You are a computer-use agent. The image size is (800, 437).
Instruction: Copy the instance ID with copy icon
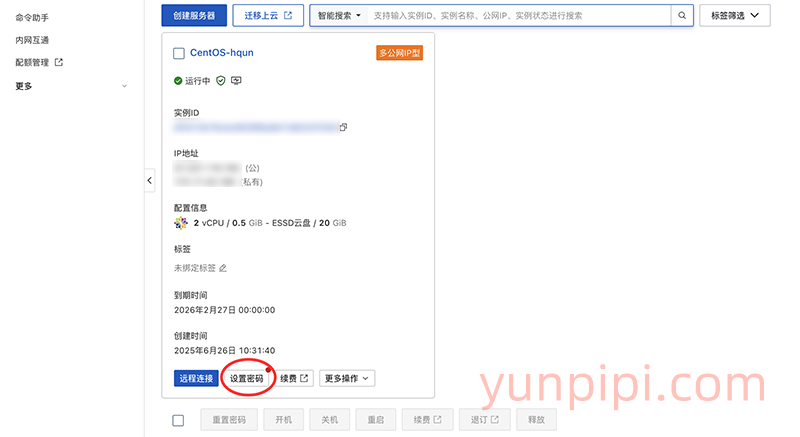point(343,127)
